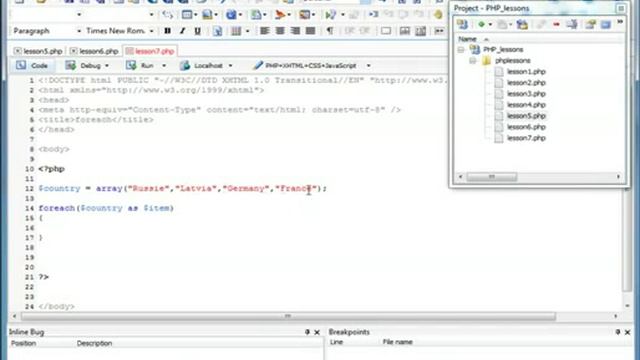Close the lesson5.php tab via its X
Viewport: 640px width, 360px height.
[x=17, y=51]
